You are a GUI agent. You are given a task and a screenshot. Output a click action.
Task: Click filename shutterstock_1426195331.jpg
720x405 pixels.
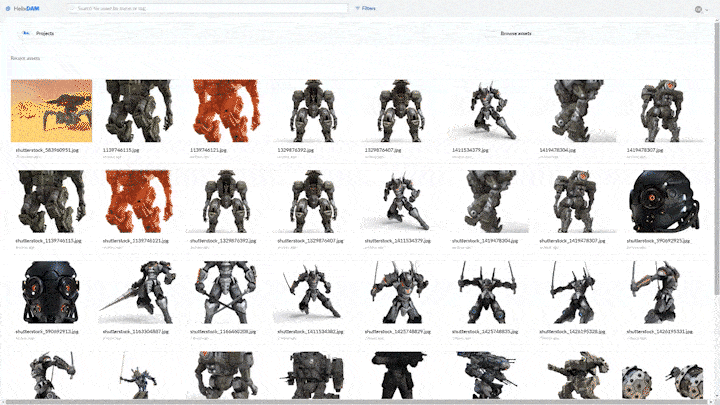659,332
